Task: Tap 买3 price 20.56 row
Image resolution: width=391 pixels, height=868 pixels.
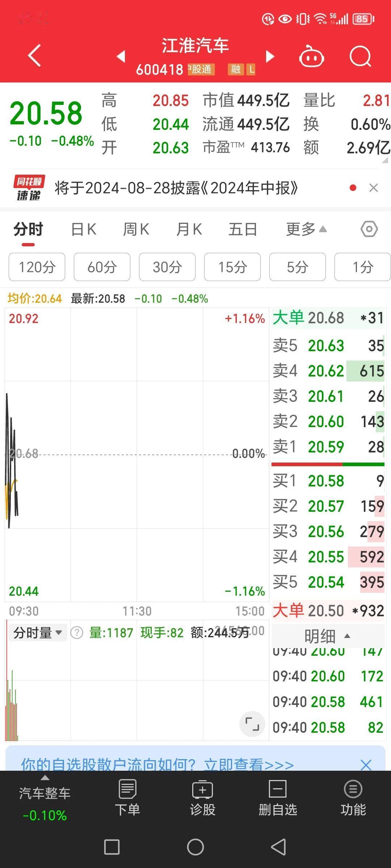Action: coord(328,531)
